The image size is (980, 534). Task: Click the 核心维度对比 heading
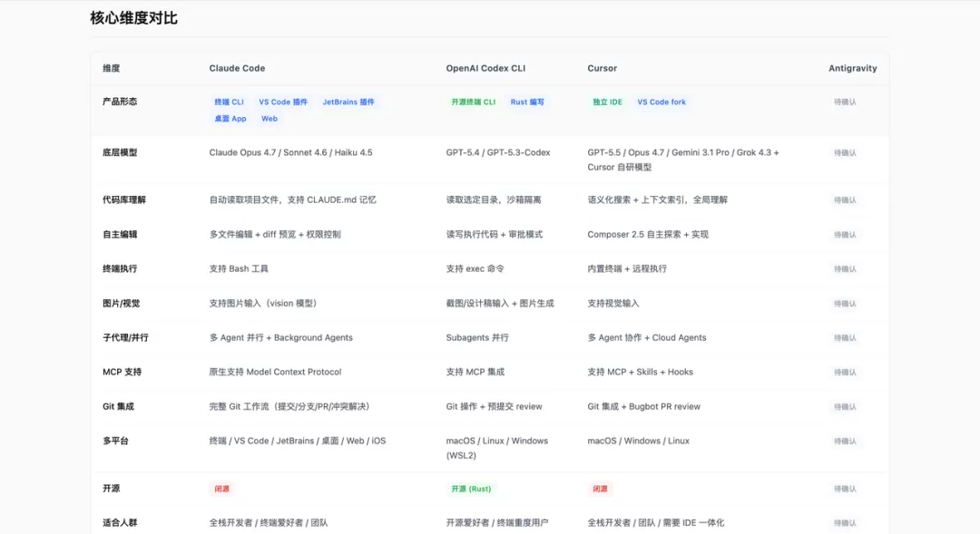coord(133,18)
